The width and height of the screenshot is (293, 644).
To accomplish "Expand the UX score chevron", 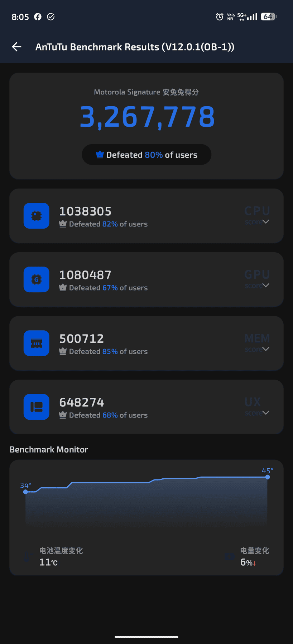I will pyautogui.click(x=266, y=413).
